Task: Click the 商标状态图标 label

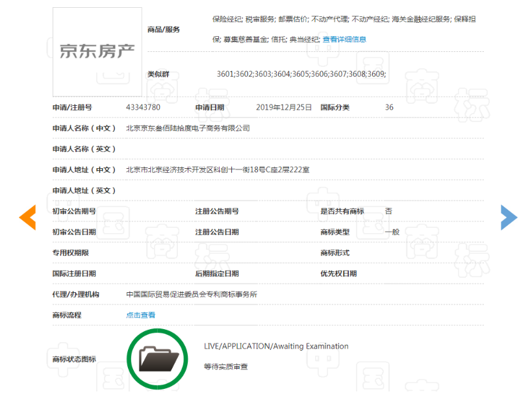Action: [74, 359]
